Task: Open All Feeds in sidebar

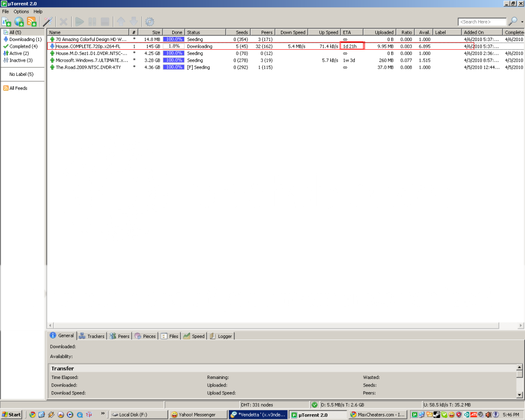Action: point(18,88)
